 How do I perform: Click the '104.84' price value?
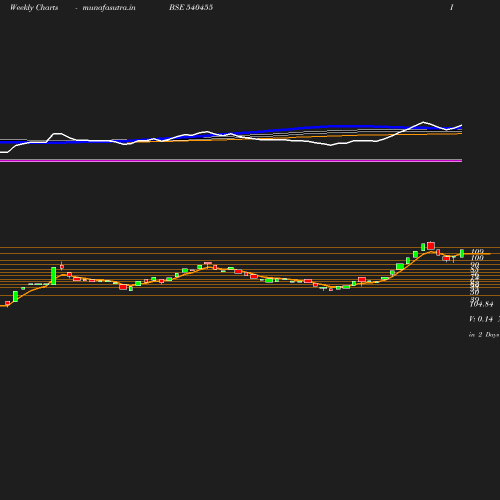coord(481,304)
